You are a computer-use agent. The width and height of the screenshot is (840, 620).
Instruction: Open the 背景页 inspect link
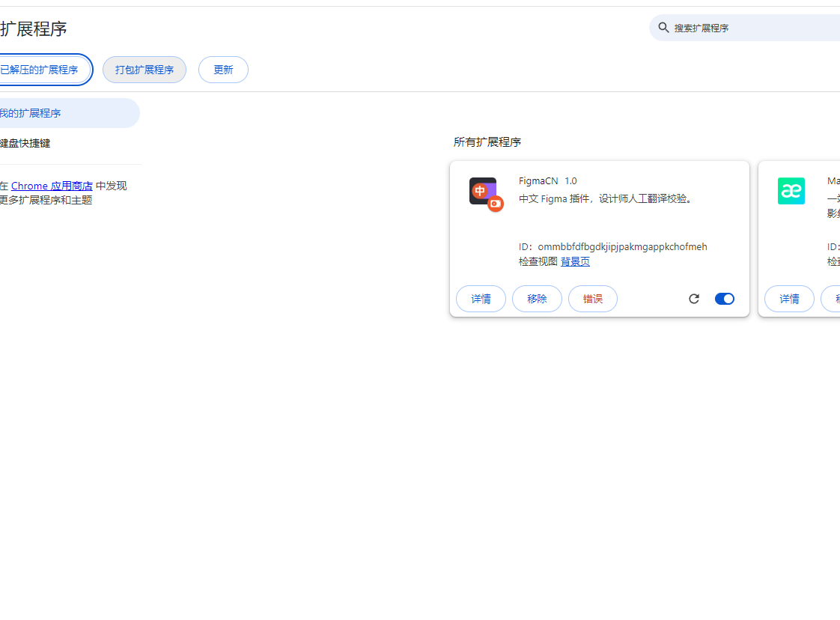click(575, 261)
